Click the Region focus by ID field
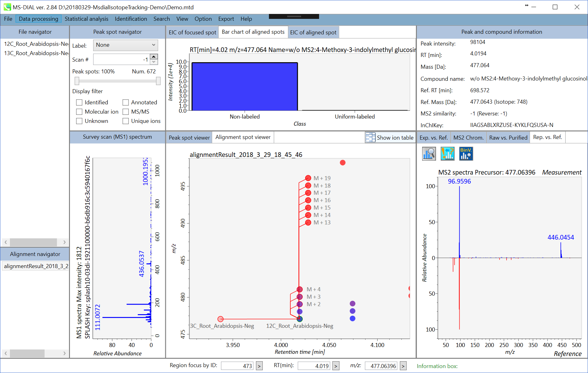The image size is (588, 373). (x=237, y=366)
